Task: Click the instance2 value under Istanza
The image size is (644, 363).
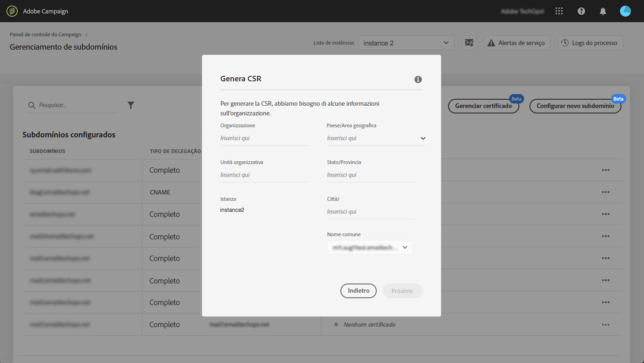Action: [232, 210]
